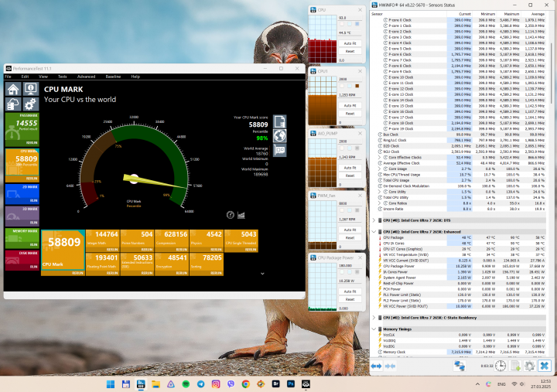557x392 pixels.
Task: Open Telegram icon on taskbar
Action: [x=200, y=383]
